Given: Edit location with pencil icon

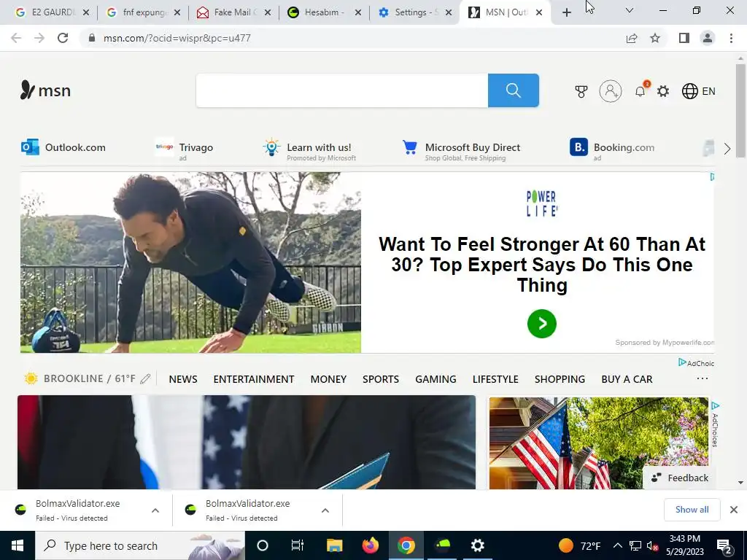Looking at the screenshot, I should (x=145, y=378).
